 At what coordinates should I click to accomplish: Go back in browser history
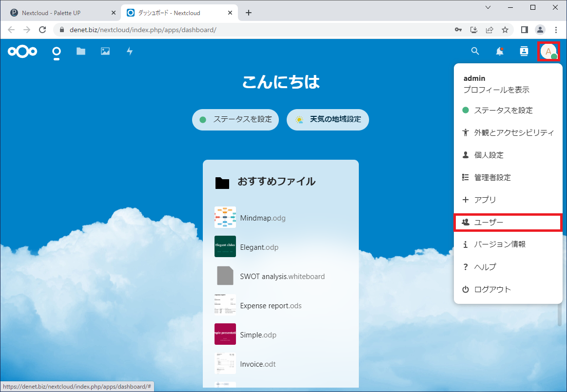(11, 30)
